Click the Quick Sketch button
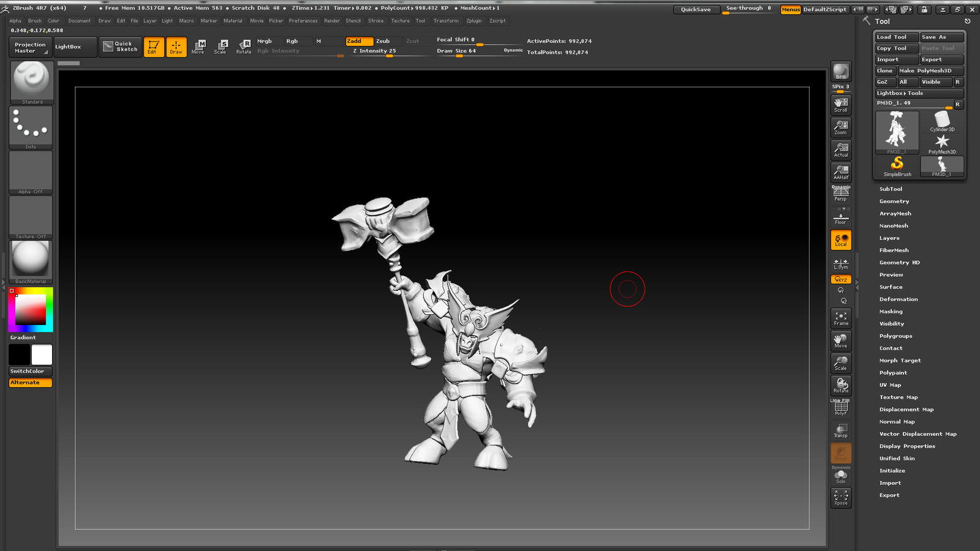 [121, 47]
